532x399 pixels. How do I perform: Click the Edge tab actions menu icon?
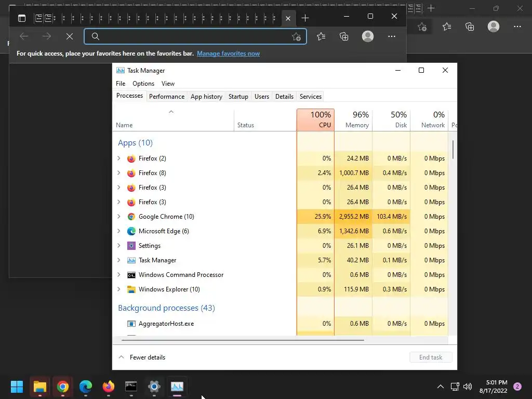pos(22,18)
